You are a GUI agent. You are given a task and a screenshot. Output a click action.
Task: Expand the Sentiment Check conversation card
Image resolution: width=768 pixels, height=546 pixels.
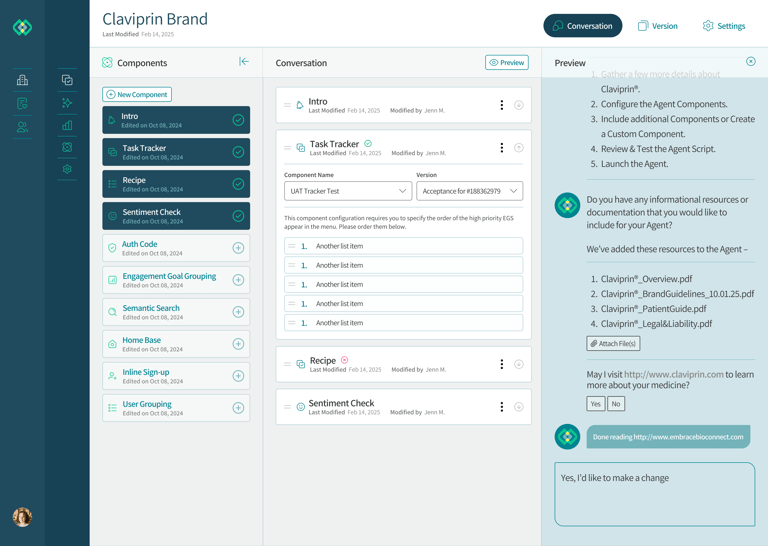click(x=519, y=406)
